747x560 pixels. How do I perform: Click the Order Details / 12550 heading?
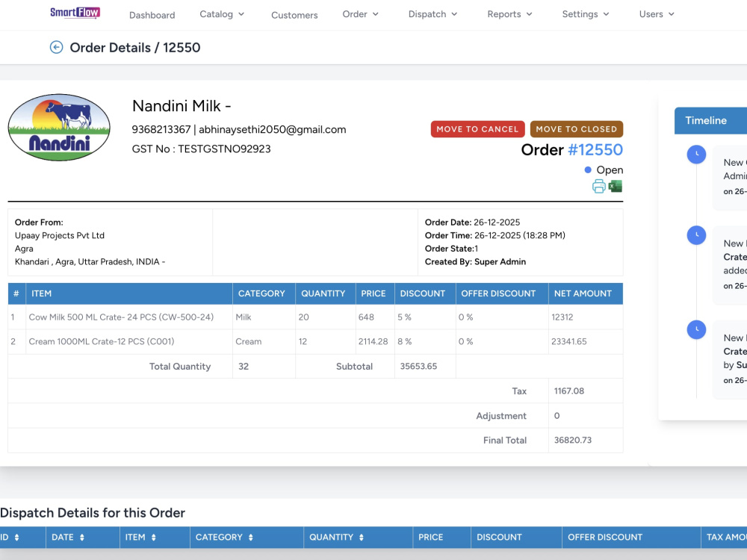(135, 48)
